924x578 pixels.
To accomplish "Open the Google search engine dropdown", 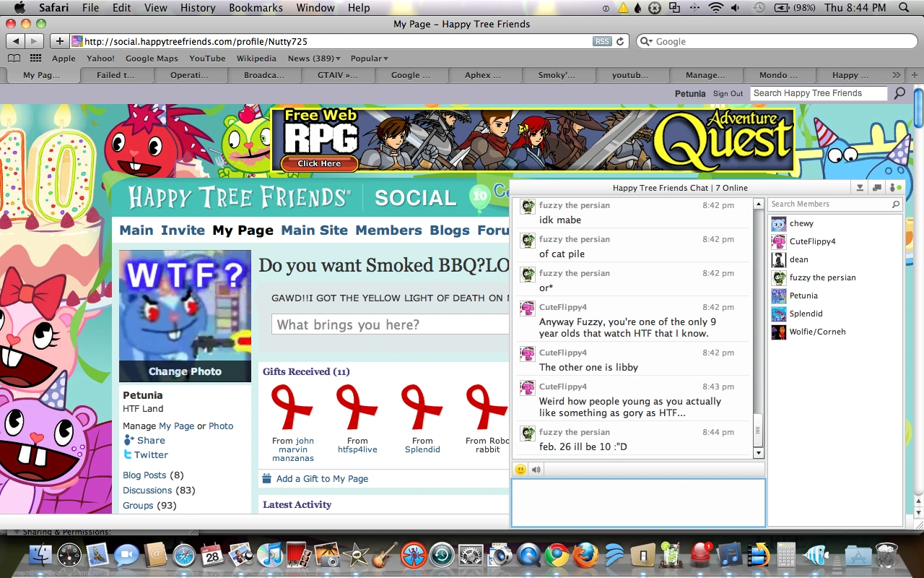I will point(645,41).
